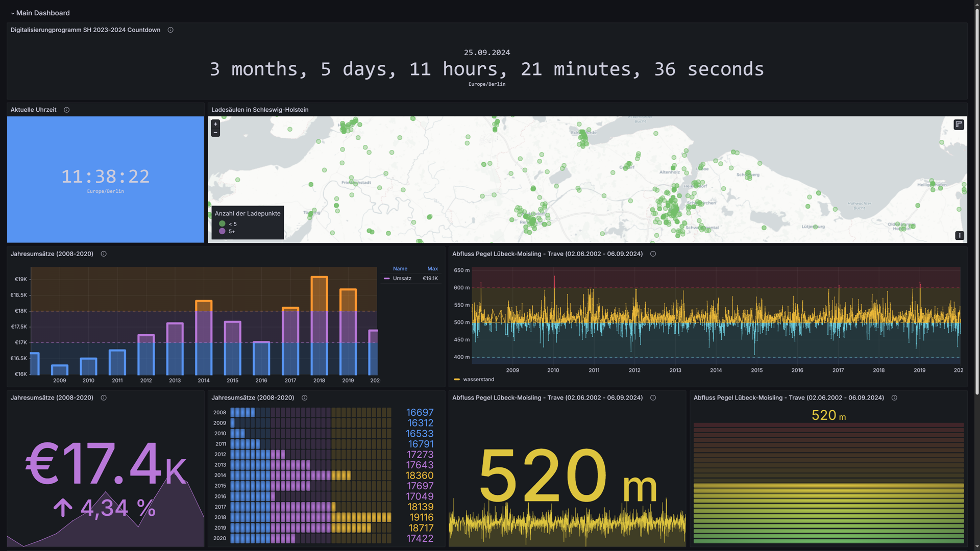Viewport: 980px width, 551px height.
Task: Click the countdown text showing 3 months
Action: [487, 69]
